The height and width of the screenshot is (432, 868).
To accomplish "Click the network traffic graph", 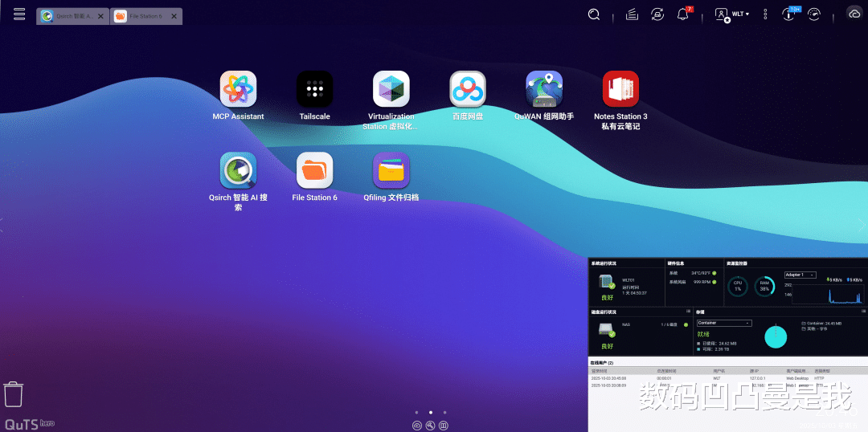I will click(828, 294).
